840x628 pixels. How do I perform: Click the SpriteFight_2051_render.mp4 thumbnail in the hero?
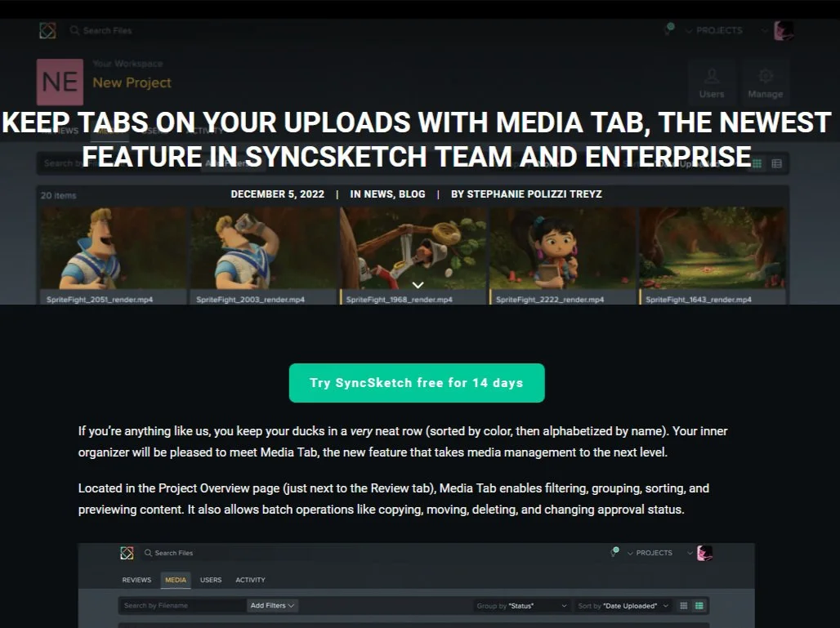click(x=113, y=248)
